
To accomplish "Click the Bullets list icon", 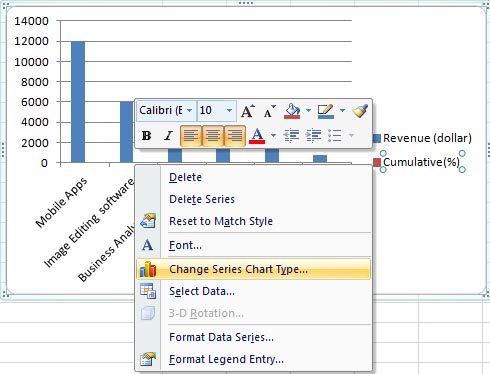I will tap(335, 136).
